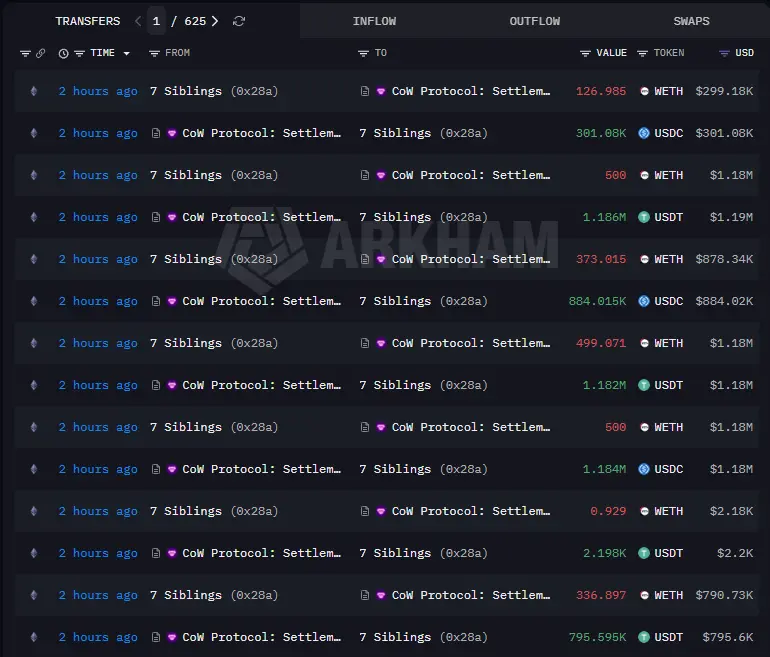Viewport: 770px width, 657px height.
Task: Open the filter icon left of link icon
Action: coord(25,53)
